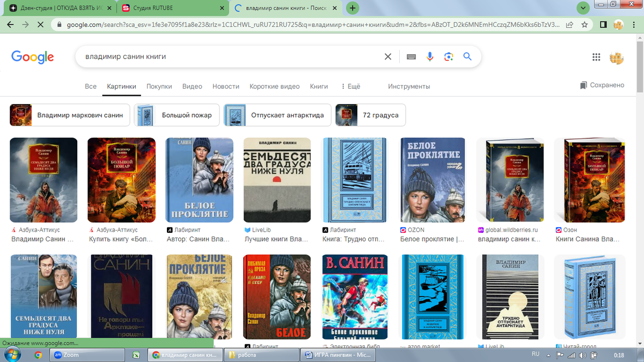
Task: Open the browser side panel icon
Action: click(603, 25)
